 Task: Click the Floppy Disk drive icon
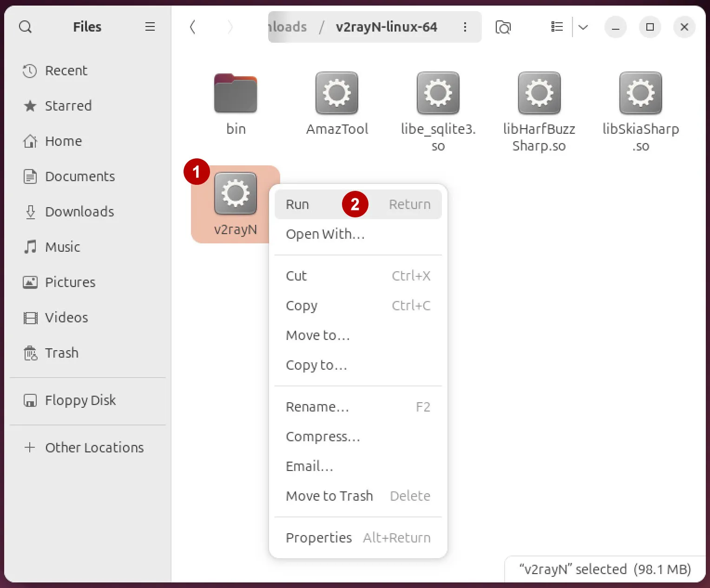click(30, 400)
